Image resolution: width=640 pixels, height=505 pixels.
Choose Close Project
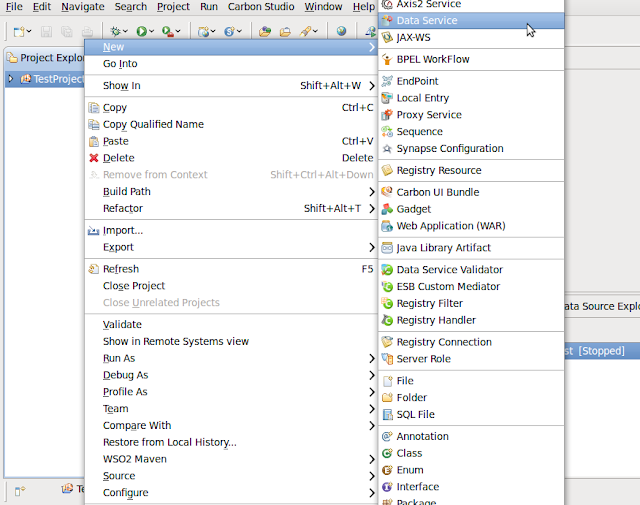point(231,286)
